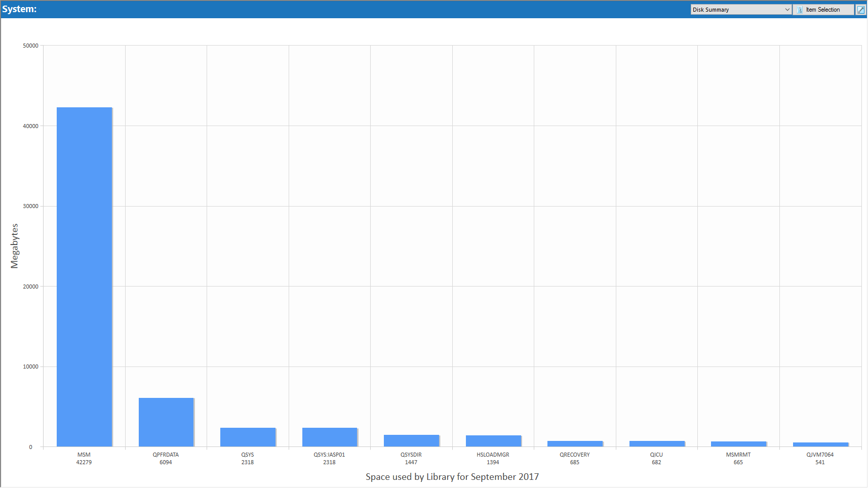Screen dimensions: 868x488
Task: Click the Megabytes axis title
Action: 15,246
